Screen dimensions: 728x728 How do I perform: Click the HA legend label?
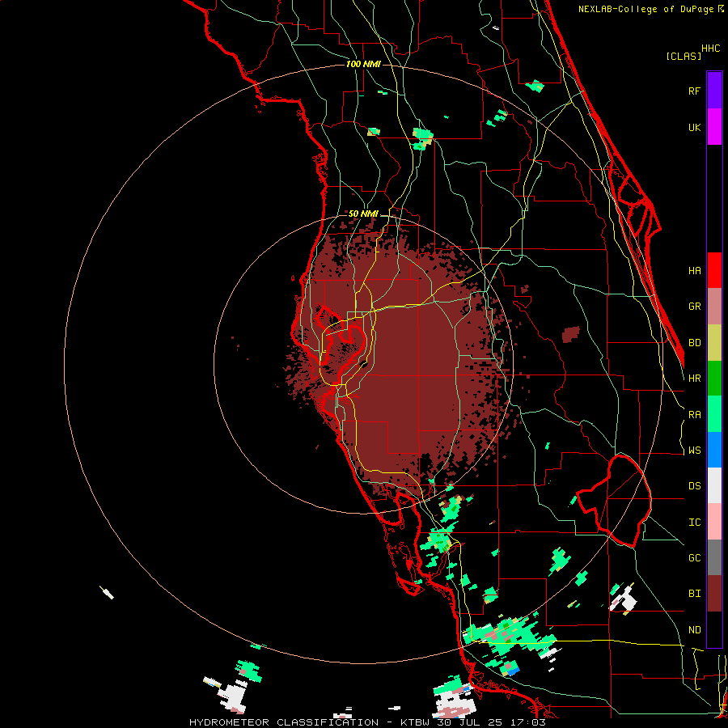(x=694, y=271)
